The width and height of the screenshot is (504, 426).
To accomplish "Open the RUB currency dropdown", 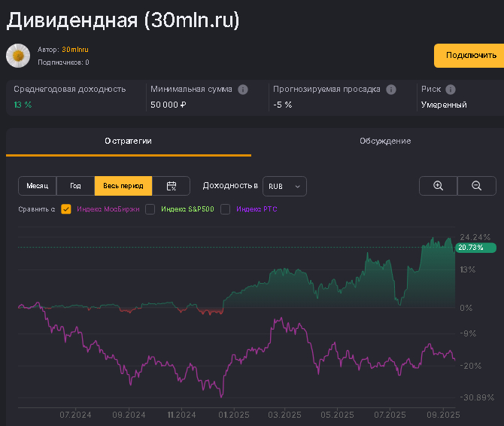I will [284, 186].
